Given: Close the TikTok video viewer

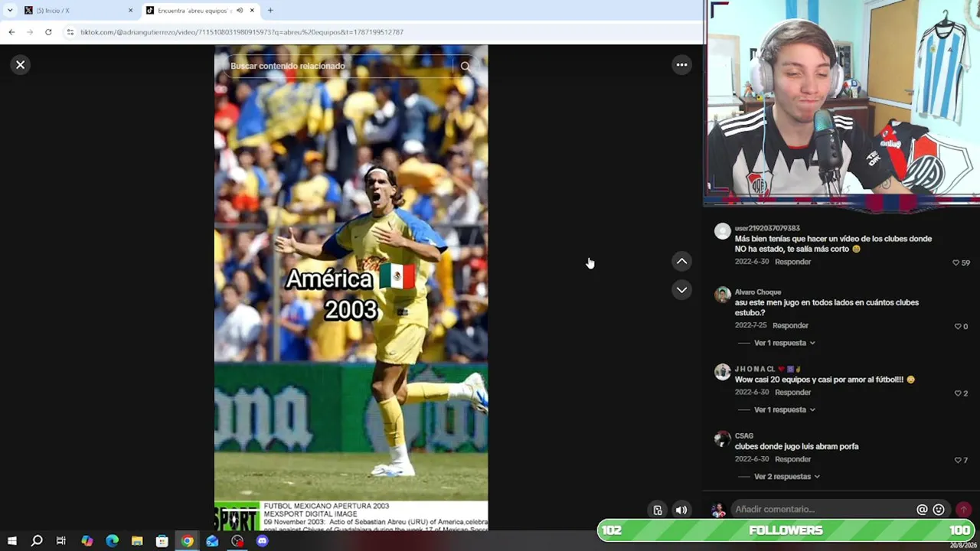Looking at the screenshot, I should [x=21, y=65].
